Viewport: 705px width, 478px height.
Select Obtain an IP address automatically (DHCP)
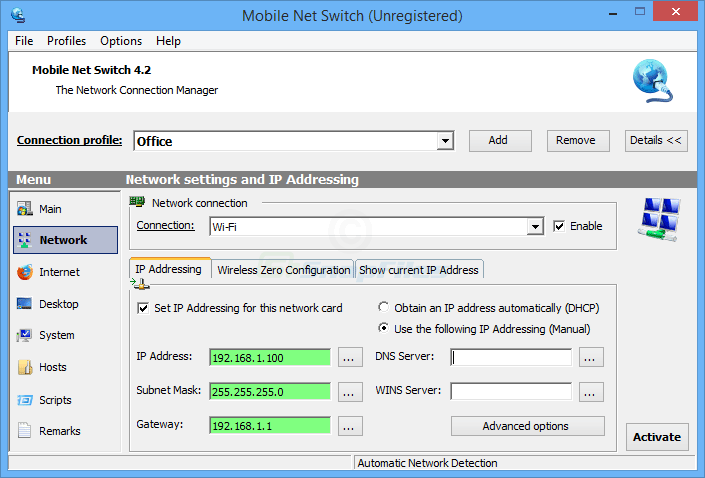(383, 308)
